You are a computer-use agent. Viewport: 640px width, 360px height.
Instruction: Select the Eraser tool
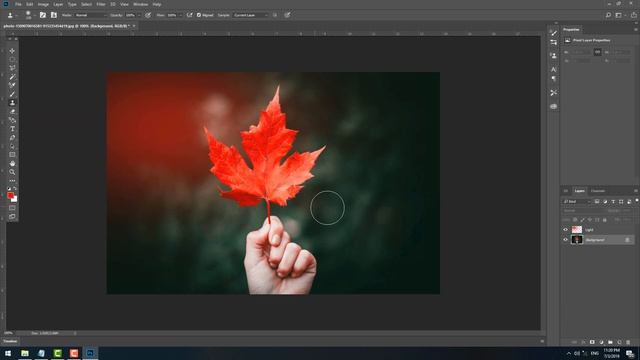(12, 111)
